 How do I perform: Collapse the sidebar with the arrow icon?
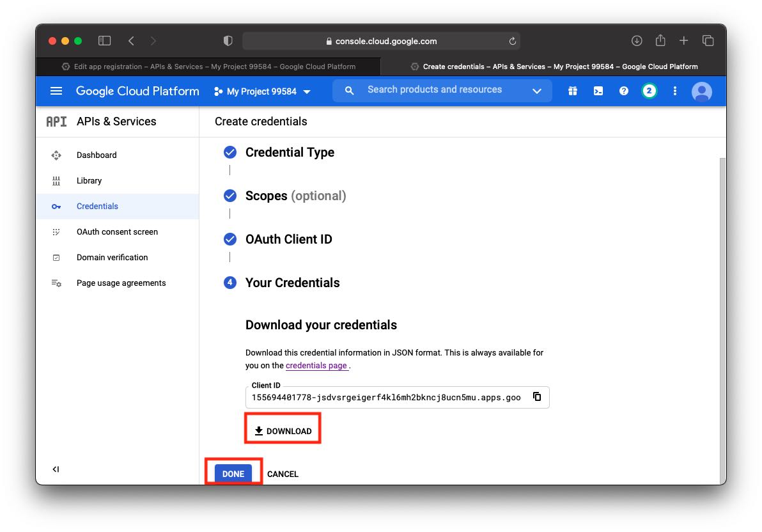point(56,469)
